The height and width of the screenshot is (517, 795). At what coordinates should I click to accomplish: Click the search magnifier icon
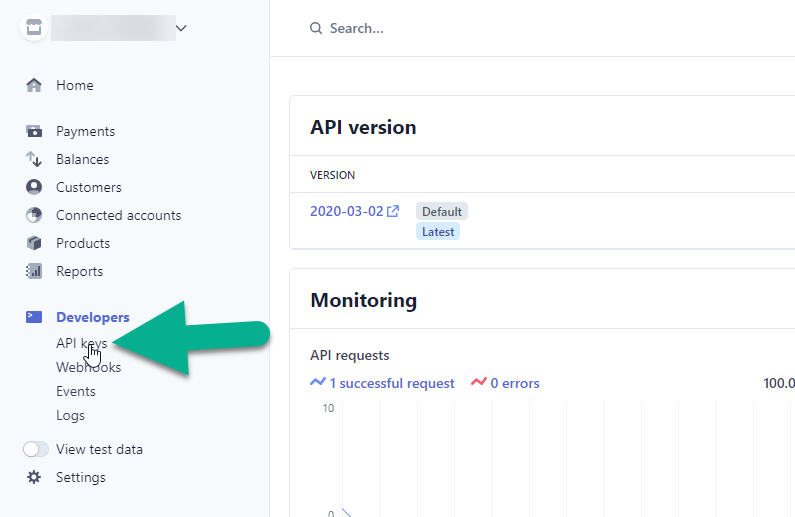pos(316,28)
